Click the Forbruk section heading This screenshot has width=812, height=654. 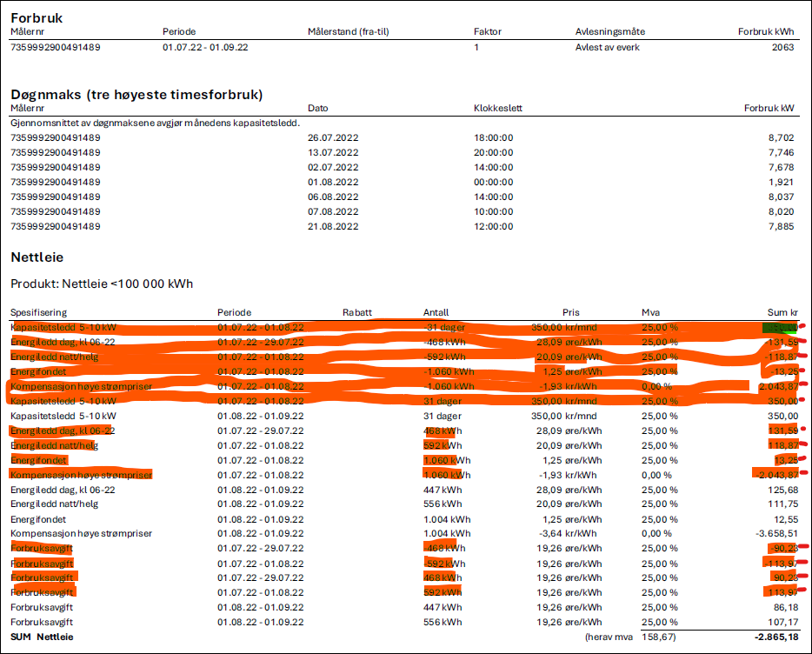point(37,17)
